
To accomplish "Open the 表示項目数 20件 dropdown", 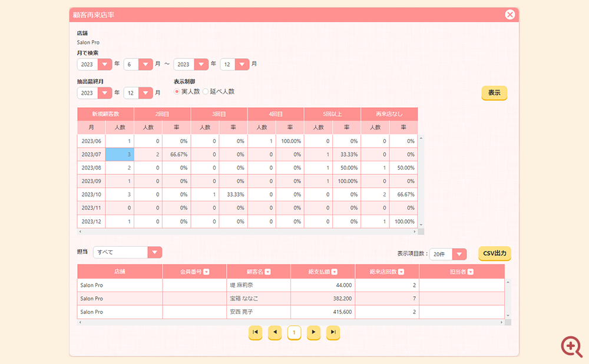I will pos(459,254).
